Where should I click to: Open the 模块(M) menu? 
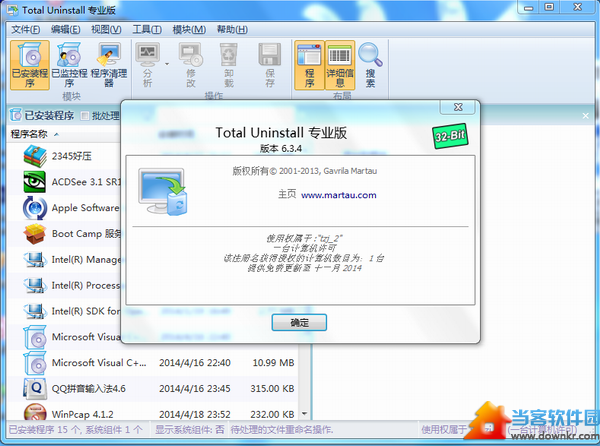click(189, 29)
